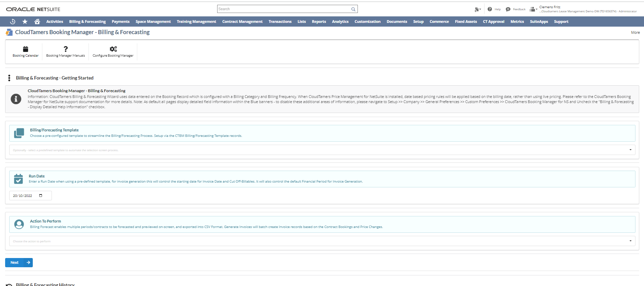The width and height of the screenshot is (644, 286).
Task: Expand the Action To Perform dropdown
Action: tap(630, 241)
